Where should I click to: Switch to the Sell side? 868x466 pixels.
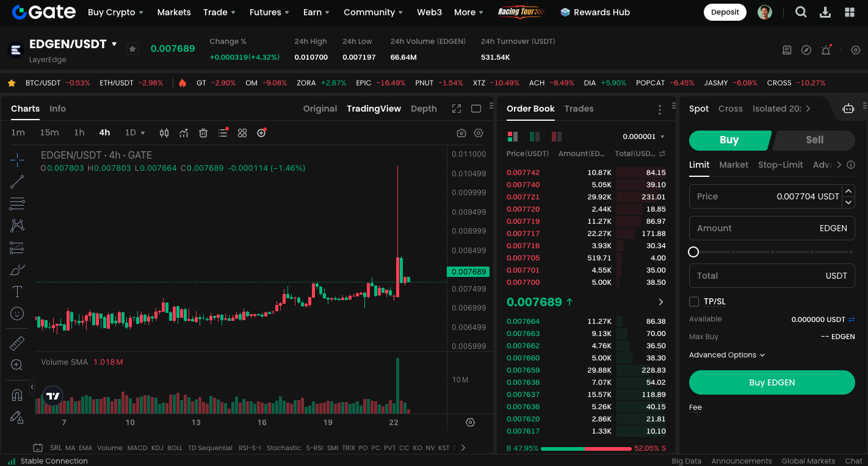click(x=814, y=140)
